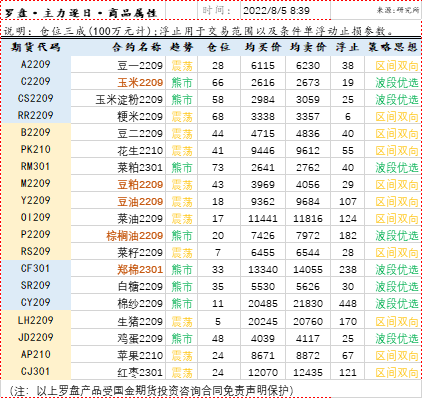This screenshot has width=422, height=398.
Task: Click the 均买价 column header
Action: (263, 47)
